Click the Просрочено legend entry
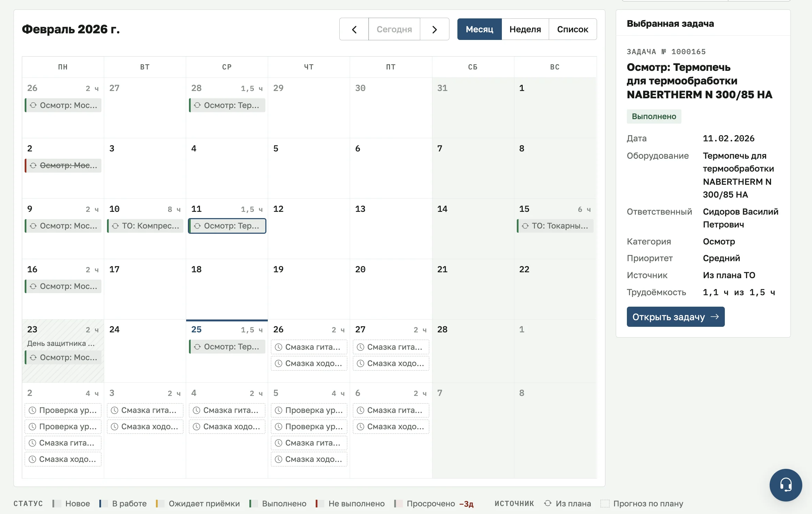Image resolution: width=812 pixels, height=514 pixels. point(434,504)
